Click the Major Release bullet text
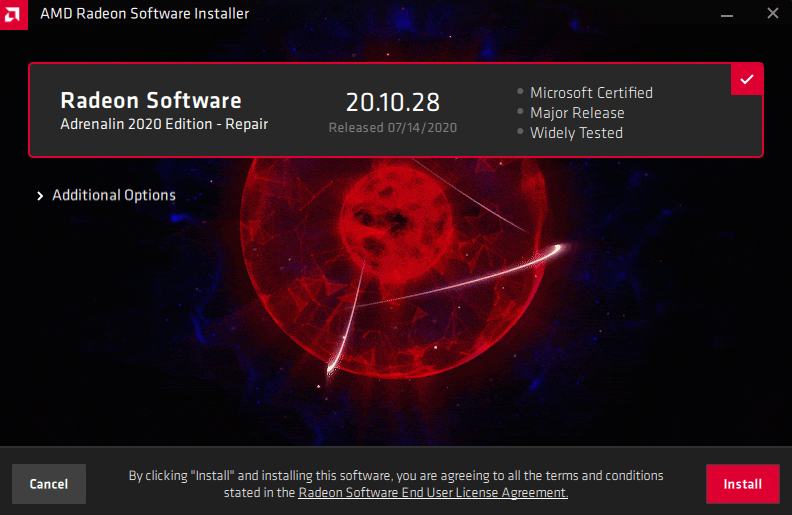 coord(577,113)
